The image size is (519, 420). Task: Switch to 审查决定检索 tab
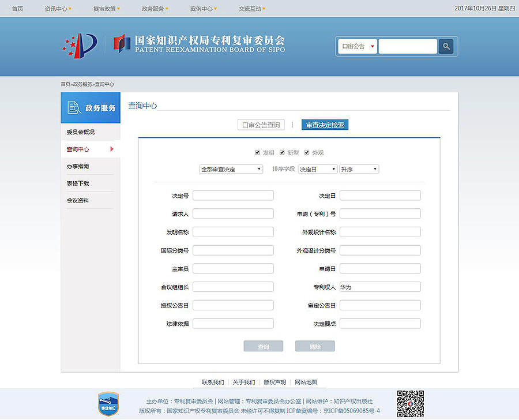[x=325, y=125]
